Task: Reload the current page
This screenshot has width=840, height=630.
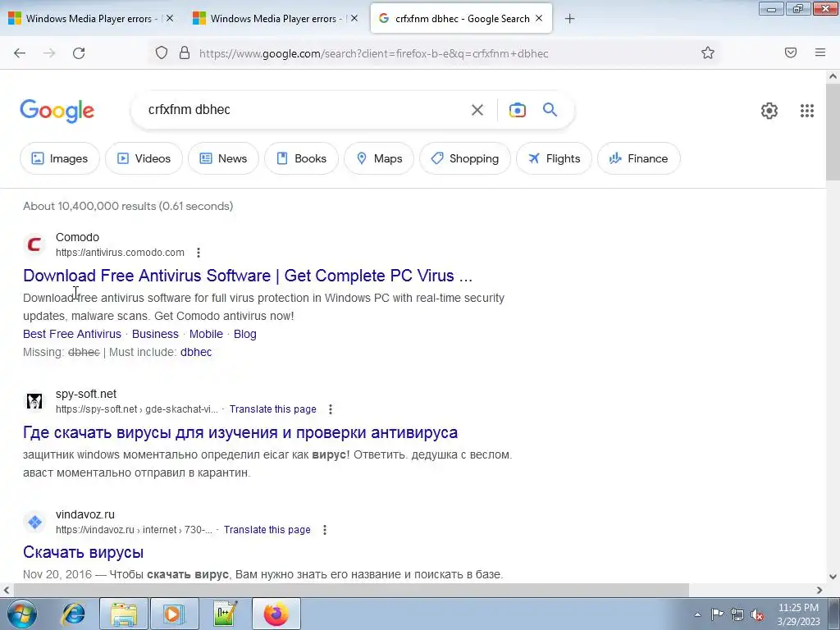Action: pos(79,53)
